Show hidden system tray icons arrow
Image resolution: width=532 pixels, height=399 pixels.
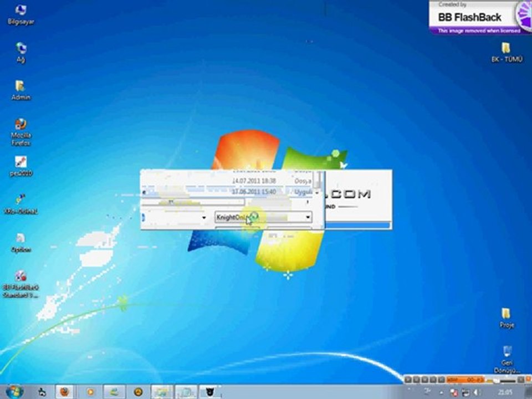coord(442,392)
